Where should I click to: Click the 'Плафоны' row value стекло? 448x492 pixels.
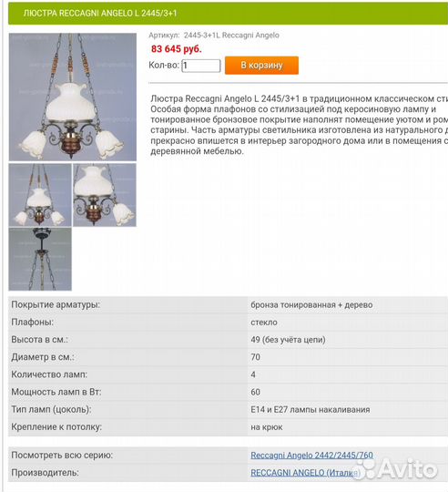coord(264,323)
